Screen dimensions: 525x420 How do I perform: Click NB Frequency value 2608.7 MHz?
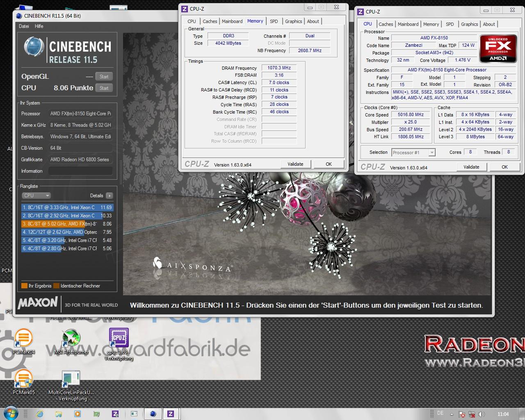tap(310, 50)
